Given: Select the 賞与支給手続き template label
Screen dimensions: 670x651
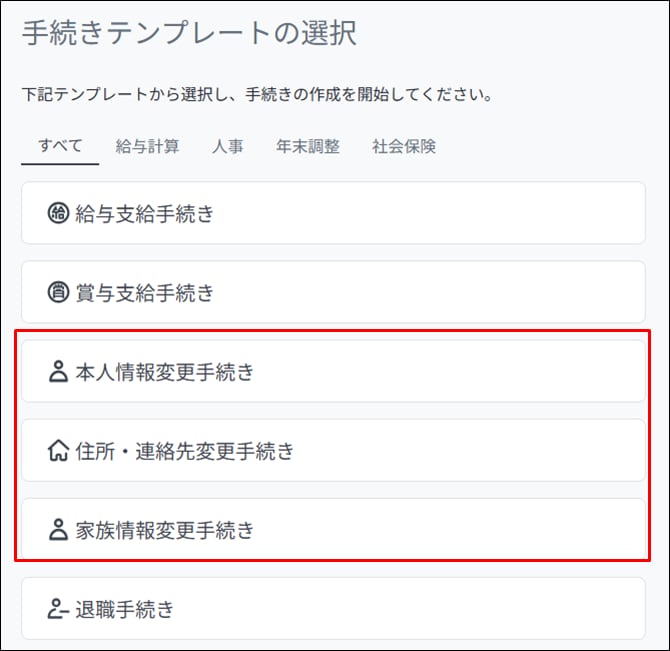Looking at the screenshot, I should [144, 293].
